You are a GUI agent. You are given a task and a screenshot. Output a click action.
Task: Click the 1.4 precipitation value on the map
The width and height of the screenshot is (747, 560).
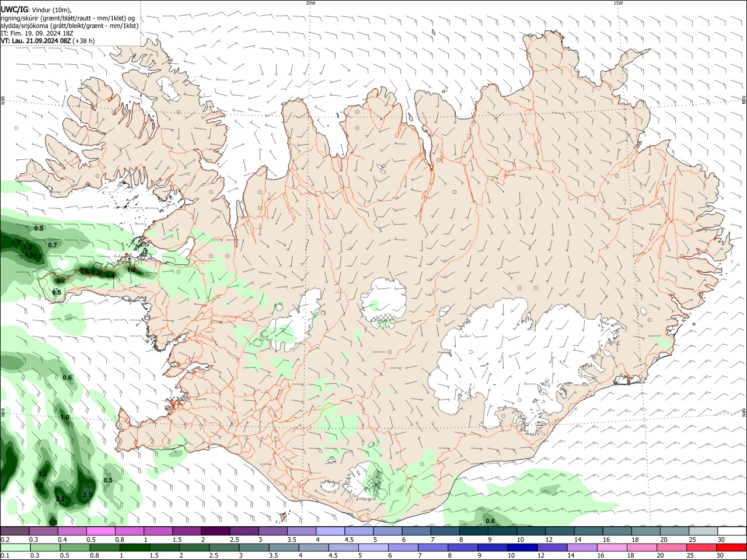coord(111,275)
